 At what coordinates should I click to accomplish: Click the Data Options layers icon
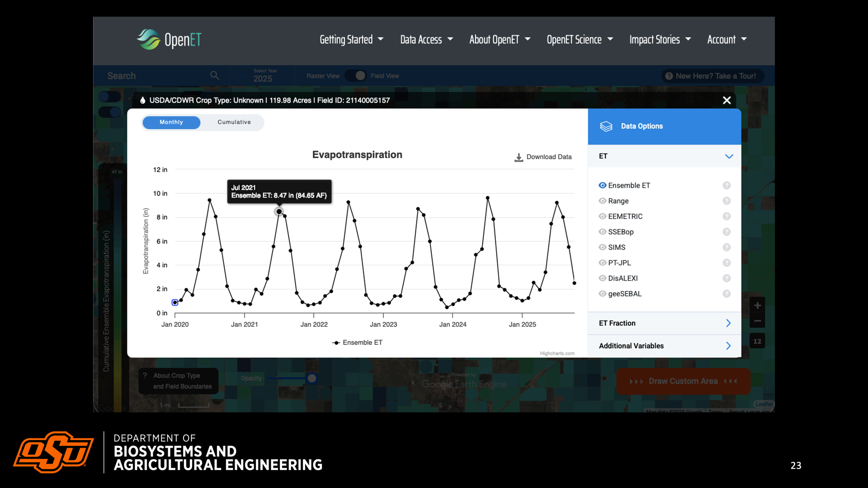(x=606, y=127)
